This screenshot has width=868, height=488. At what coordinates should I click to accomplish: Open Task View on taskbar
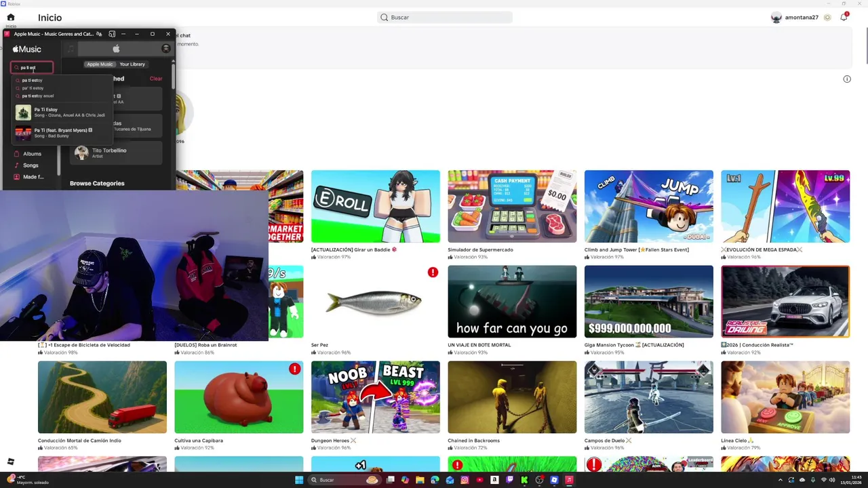point(391,480)
